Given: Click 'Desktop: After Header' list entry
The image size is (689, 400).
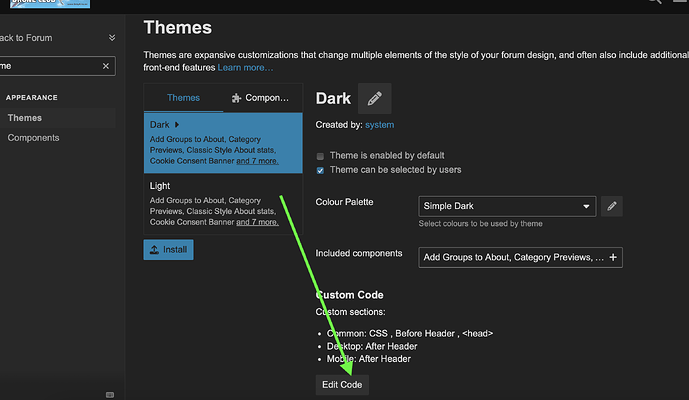Looking at the screenshot, I should click(x=372, y=346).
